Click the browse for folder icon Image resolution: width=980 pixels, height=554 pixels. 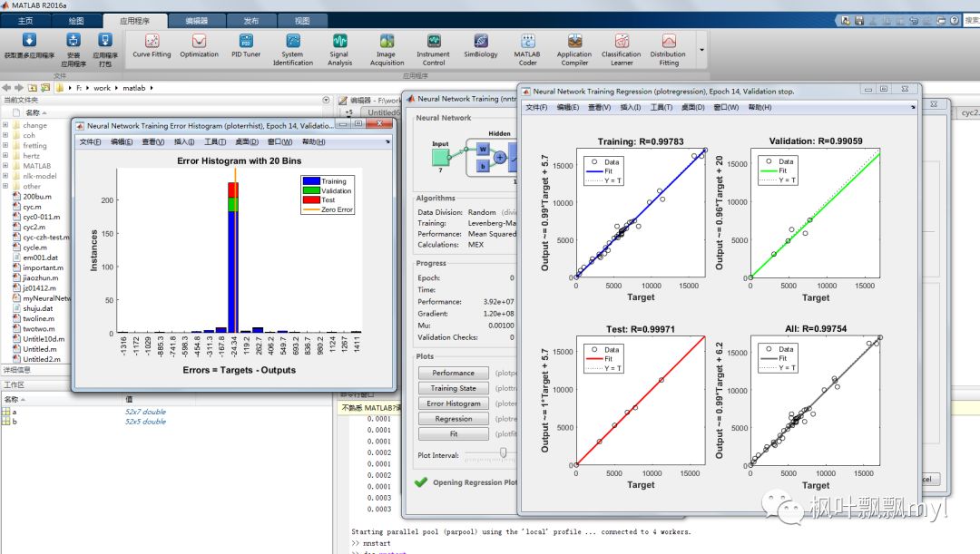(45, 88)
